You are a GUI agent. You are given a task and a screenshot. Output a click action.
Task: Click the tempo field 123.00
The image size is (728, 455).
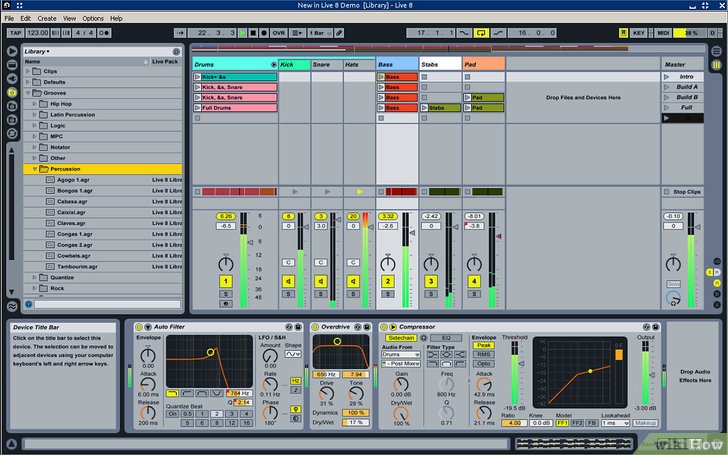pos(37,33)
